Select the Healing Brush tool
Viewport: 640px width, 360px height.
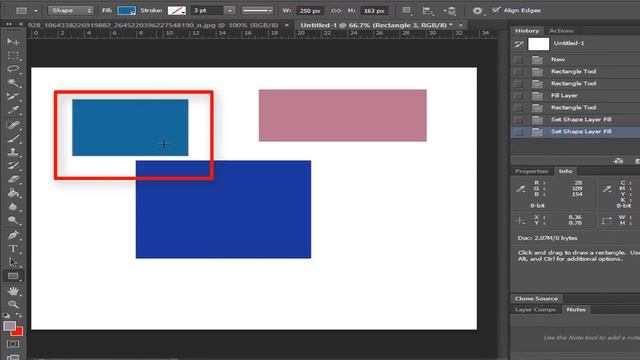(13, 124)
